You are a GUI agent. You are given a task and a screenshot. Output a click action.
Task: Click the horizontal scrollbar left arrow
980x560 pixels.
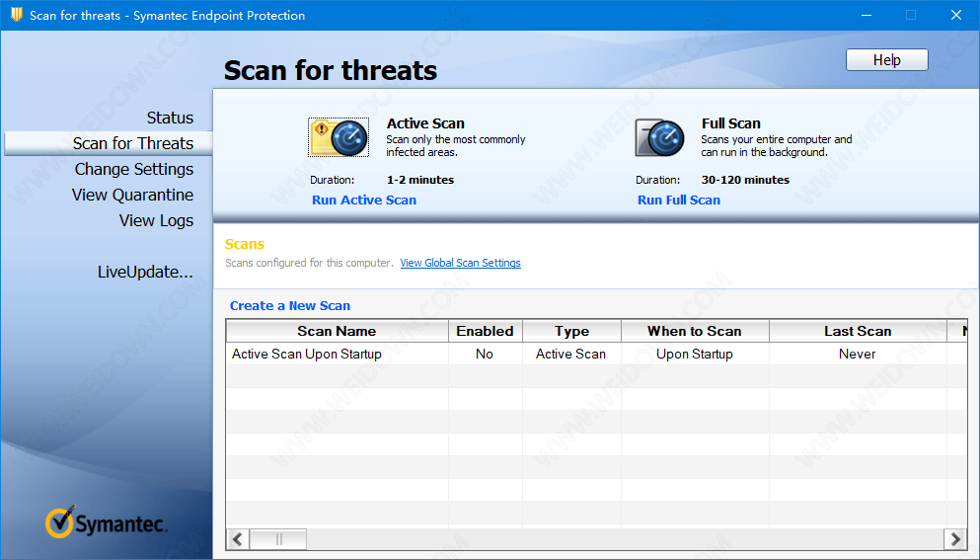(238, 538)
